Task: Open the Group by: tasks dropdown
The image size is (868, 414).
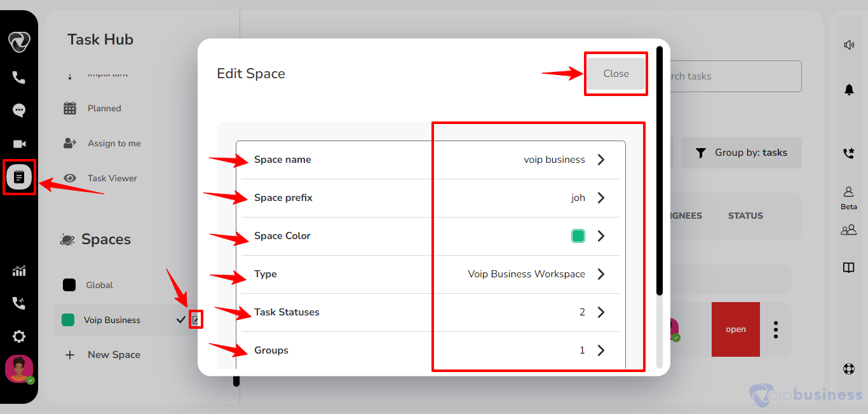Action: point(742,153)
